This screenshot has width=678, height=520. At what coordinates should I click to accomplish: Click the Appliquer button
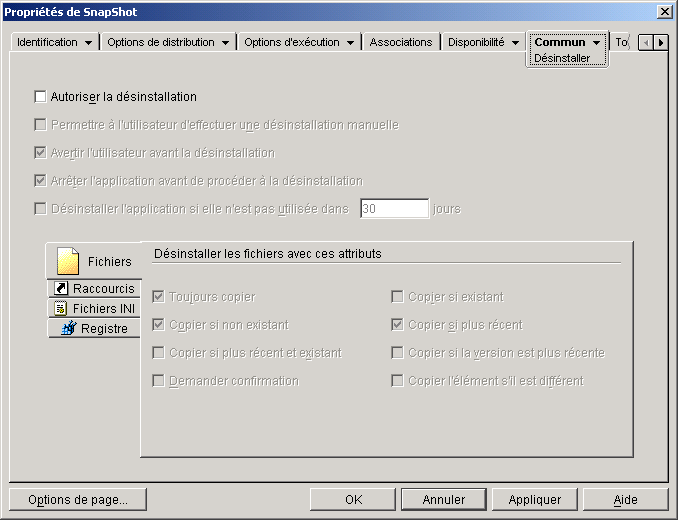coord(535,500)
